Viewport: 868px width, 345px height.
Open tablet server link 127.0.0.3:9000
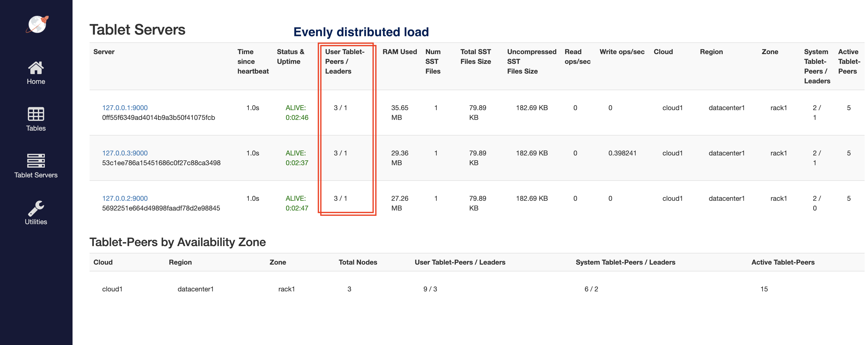pos(125,153)
